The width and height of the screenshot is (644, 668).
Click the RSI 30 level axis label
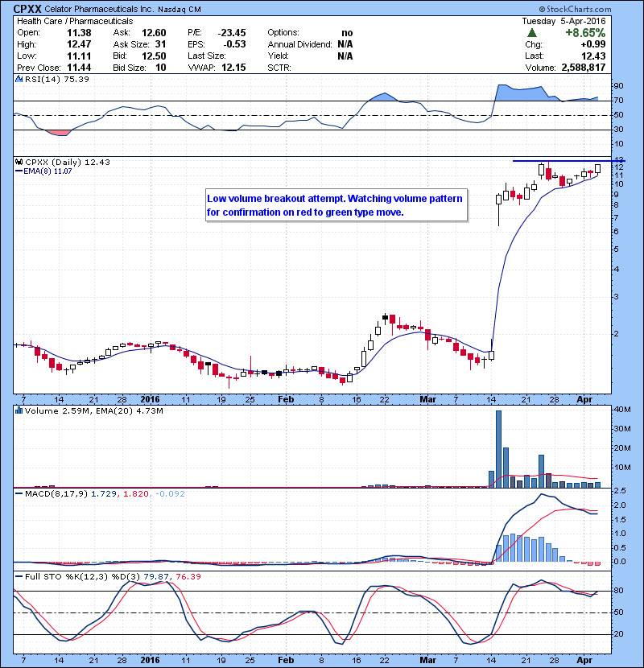(618, 130)
